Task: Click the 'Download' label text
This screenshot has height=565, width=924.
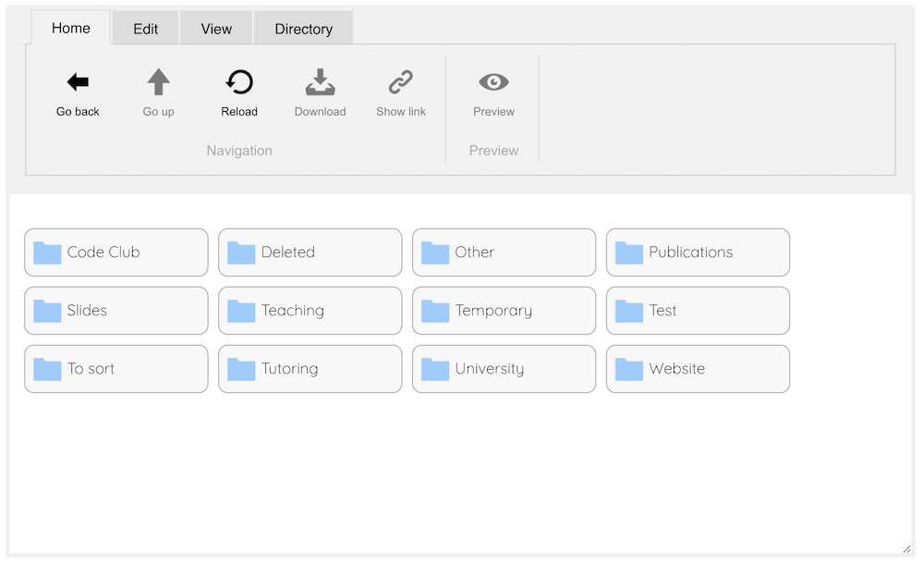Action: (x=320, y=112)
